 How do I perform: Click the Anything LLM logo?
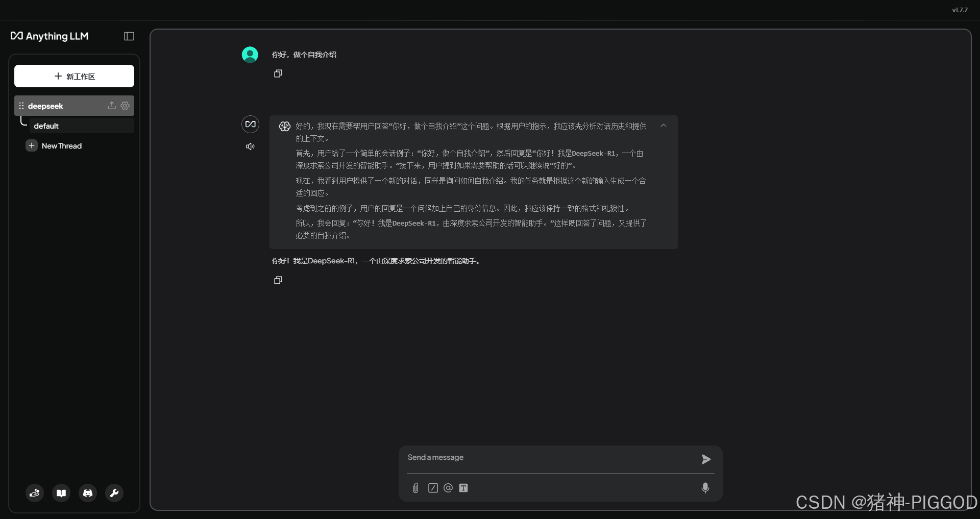(50, 36)
